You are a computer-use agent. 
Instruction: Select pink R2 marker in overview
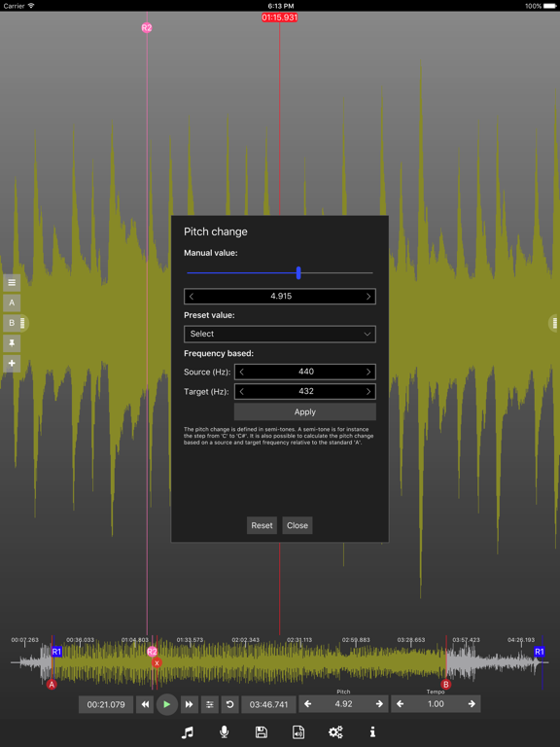152,652
